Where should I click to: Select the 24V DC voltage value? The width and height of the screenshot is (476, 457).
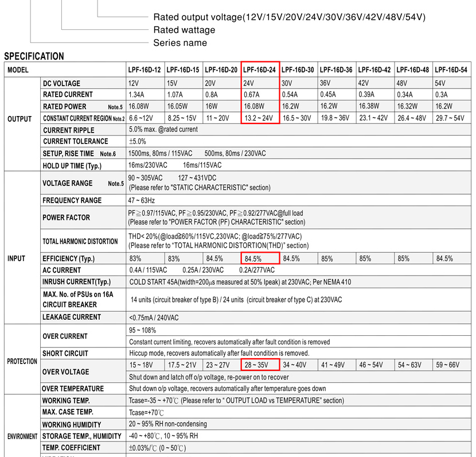[x=249, y=83]
